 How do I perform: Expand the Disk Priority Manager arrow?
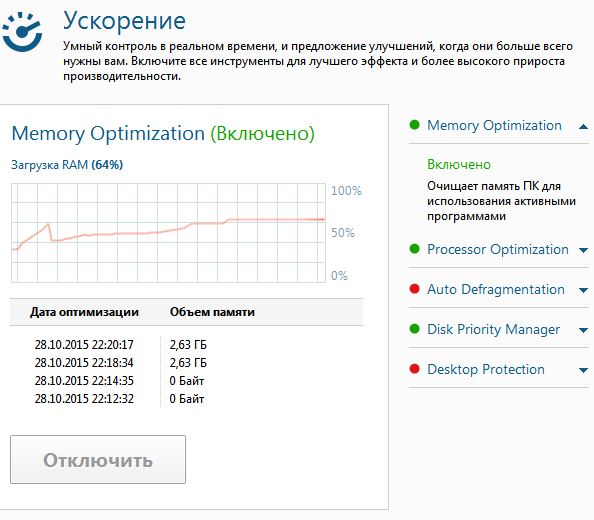(583, 330)
